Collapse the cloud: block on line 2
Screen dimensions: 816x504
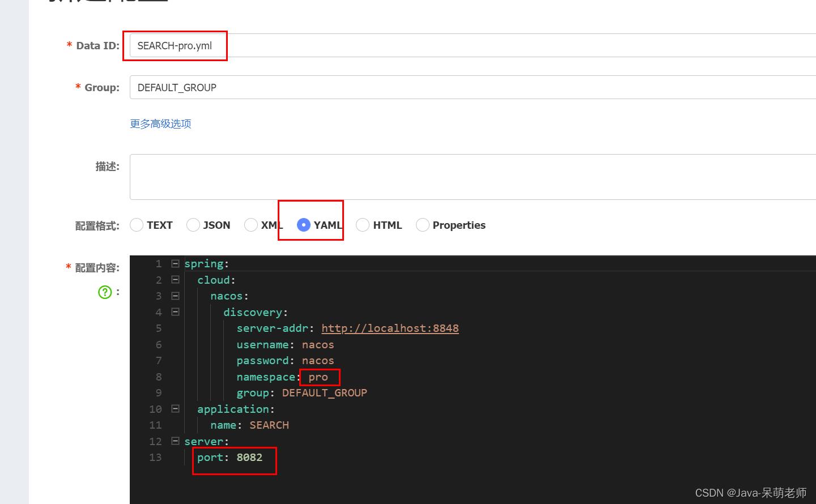pyautogui.click(x=175, y=279)
